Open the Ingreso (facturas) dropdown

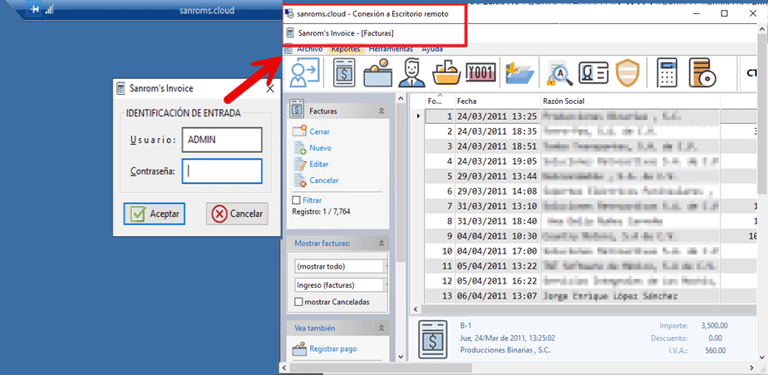(341, 285)
